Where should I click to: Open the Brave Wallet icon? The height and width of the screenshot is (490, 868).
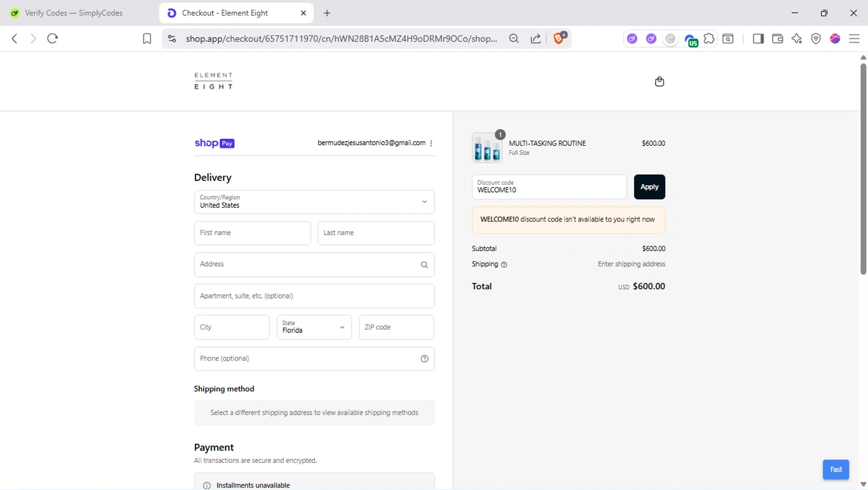pyautogui.click(x=778, y=39)
